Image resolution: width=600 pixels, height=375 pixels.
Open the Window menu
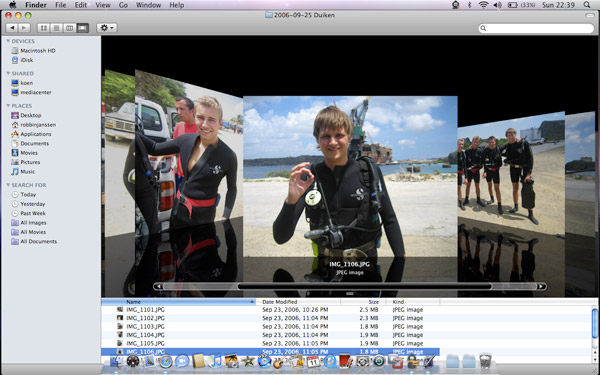click(148, 5)
